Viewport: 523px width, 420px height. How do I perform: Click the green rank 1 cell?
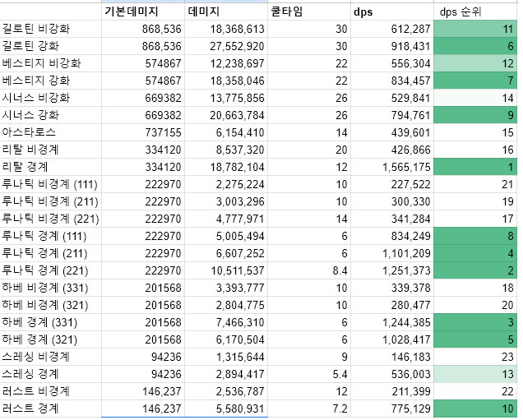475,167
